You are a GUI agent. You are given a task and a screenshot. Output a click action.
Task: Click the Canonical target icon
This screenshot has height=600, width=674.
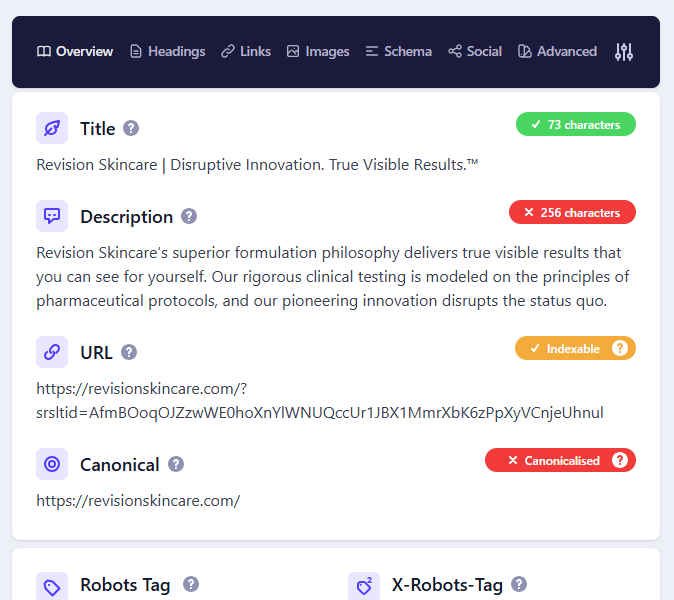[x=52, y=464]
